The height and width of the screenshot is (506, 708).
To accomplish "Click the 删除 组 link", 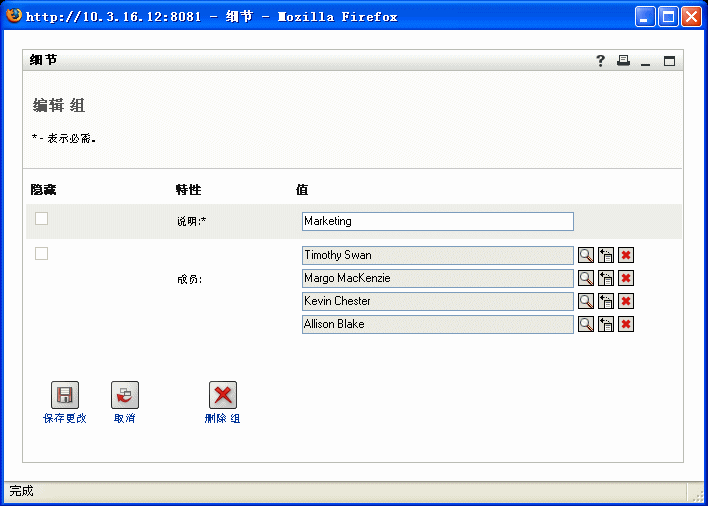I will click(222, 418).
